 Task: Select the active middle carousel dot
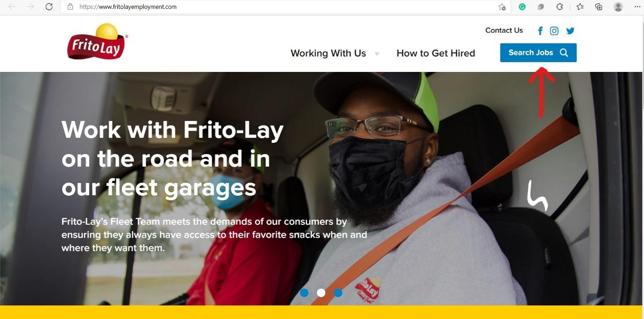pos(321,293)
